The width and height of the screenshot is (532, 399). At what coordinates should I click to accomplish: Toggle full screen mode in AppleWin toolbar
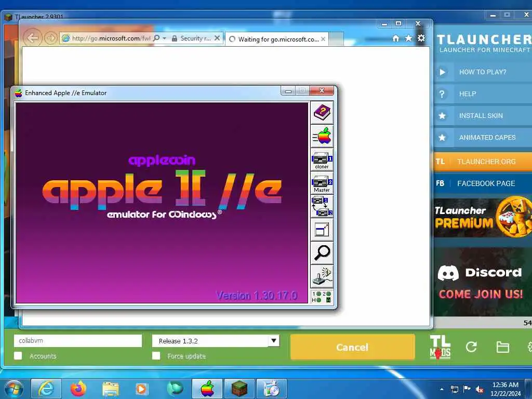(x=322, y=230)
